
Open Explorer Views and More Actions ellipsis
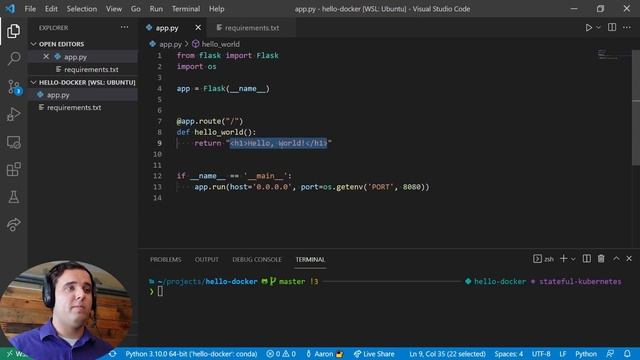click(124, 27)
